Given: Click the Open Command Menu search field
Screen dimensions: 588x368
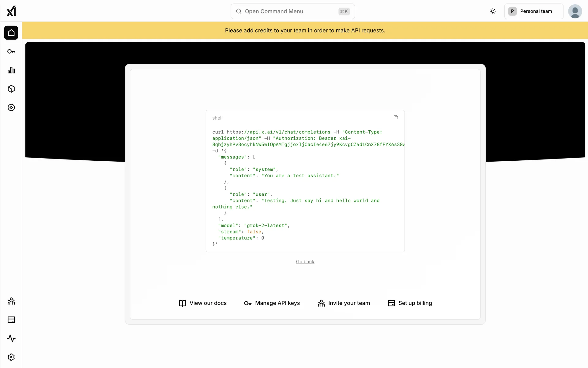Looking at the screenshot, I should [x=292, y=11].
